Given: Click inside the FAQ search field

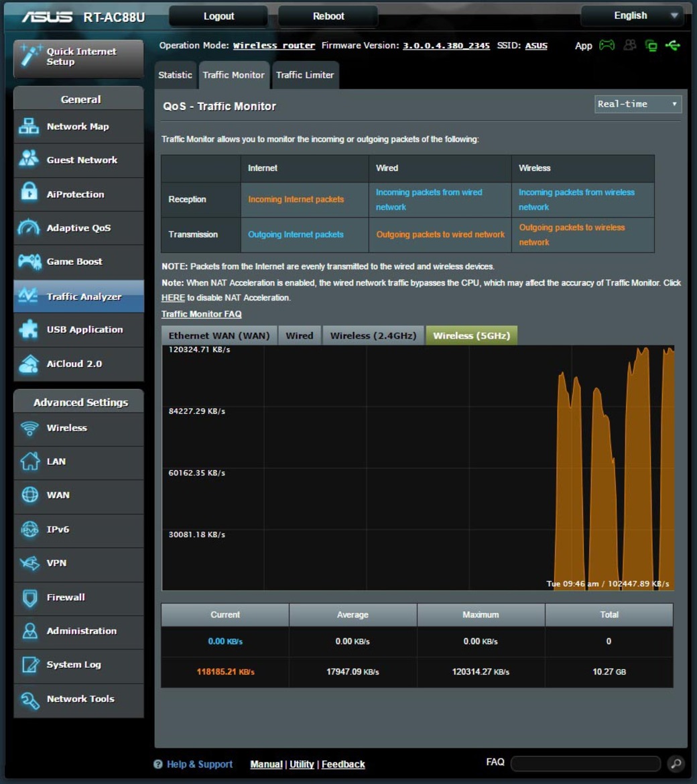Looking at the screenshot, I should (x=586, y=763).
